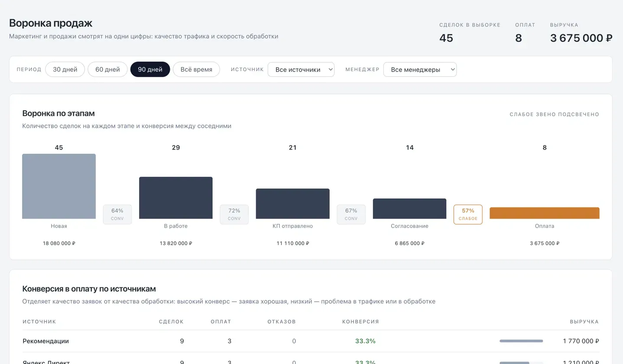Click the Конверсия в оплату по источникам heading

pos(89,289)
